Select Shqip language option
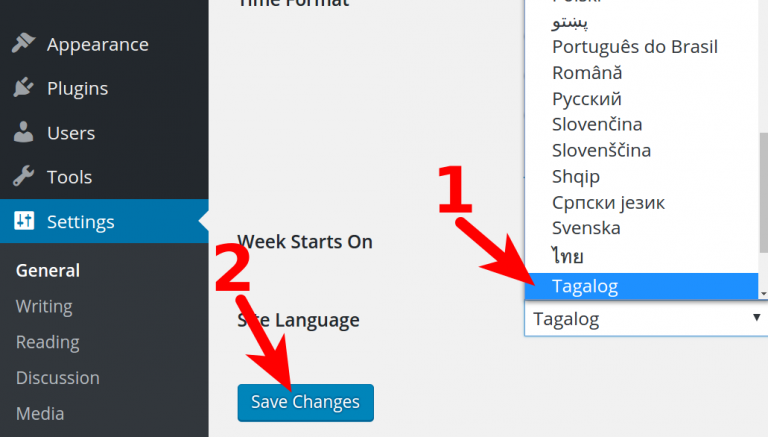The image size is (768, 437). click(576, 176)
